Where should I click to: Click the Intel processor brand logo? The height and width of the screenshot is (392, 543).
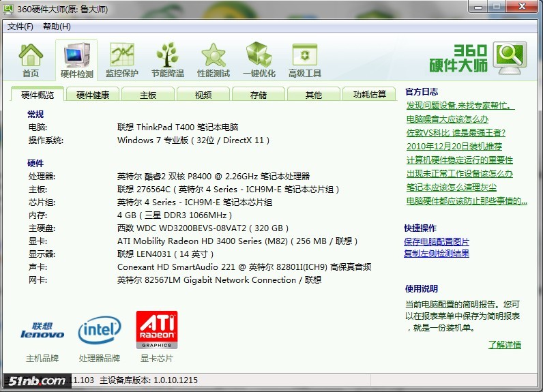coord(100,331)
